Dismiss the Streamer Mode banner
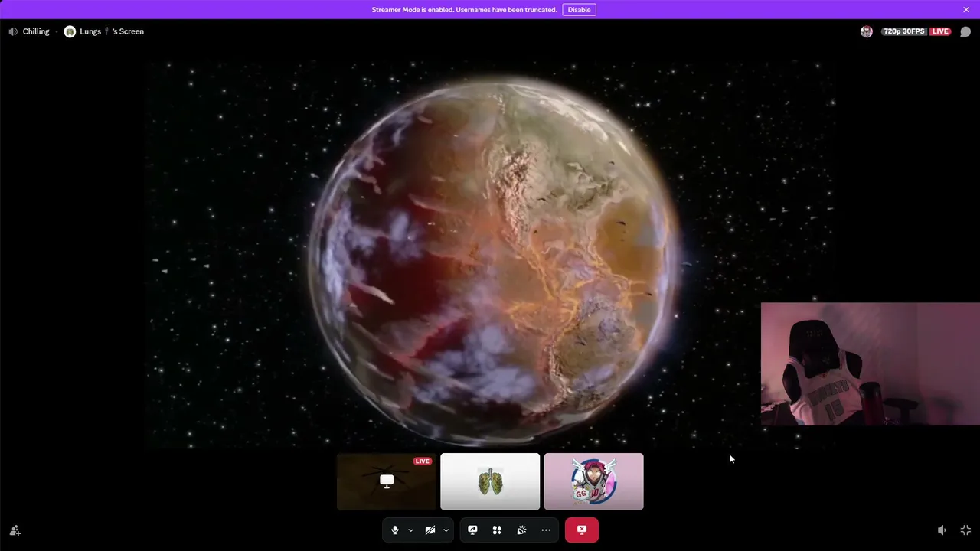Viewport: 980px width, 551px height. pyautogui.click(x=966, y=10)
